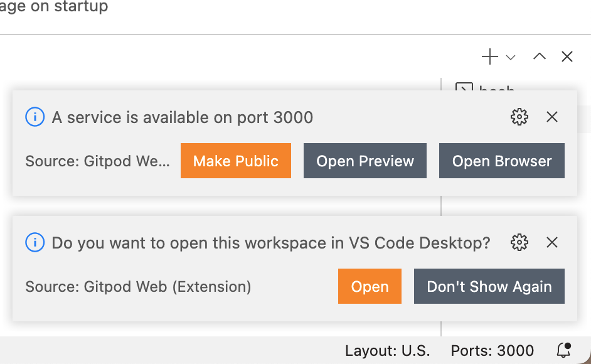
Task: Dismiss the port 3000 service notification
Action: tap(552, 117)
